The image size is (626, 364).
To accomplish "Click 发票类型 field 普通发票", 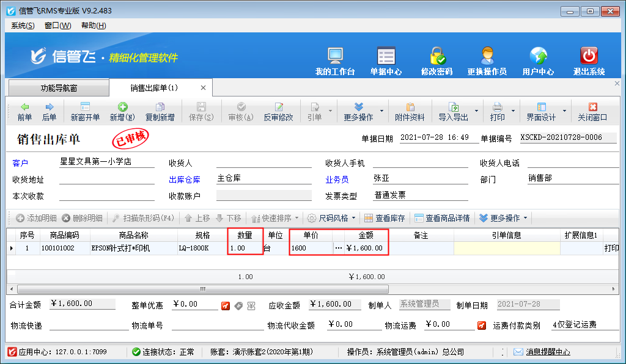I will click(x=421, y=195).
